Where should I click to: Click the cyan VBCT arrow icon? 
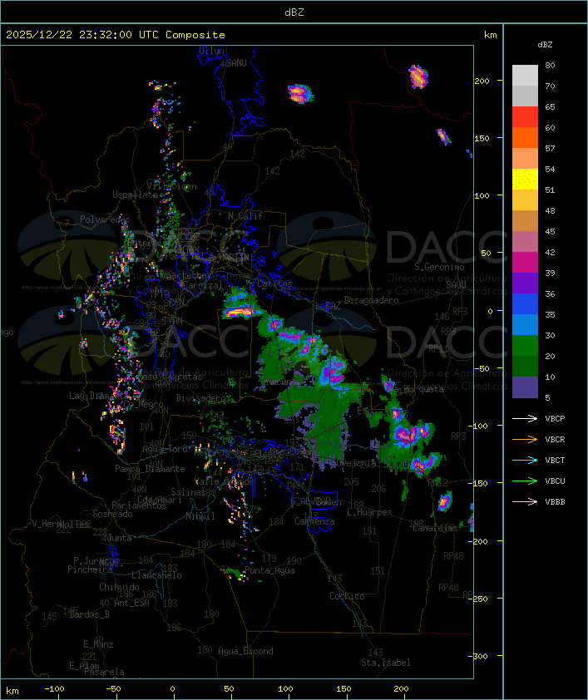pyautogui.click(x=525, y=460)
